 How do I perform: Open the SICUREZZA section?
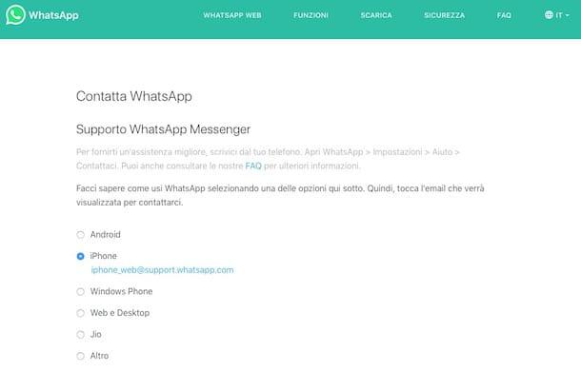[444, 15]
